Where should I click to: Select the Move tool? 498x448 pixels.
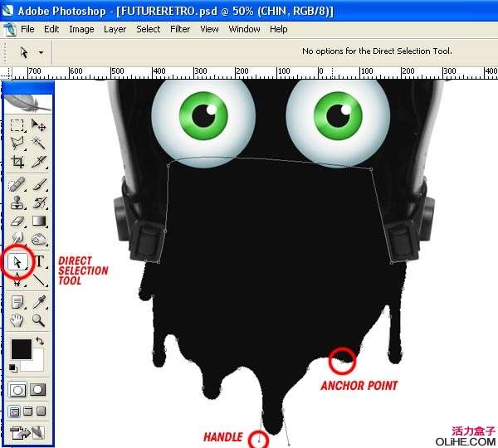[39, 125]
